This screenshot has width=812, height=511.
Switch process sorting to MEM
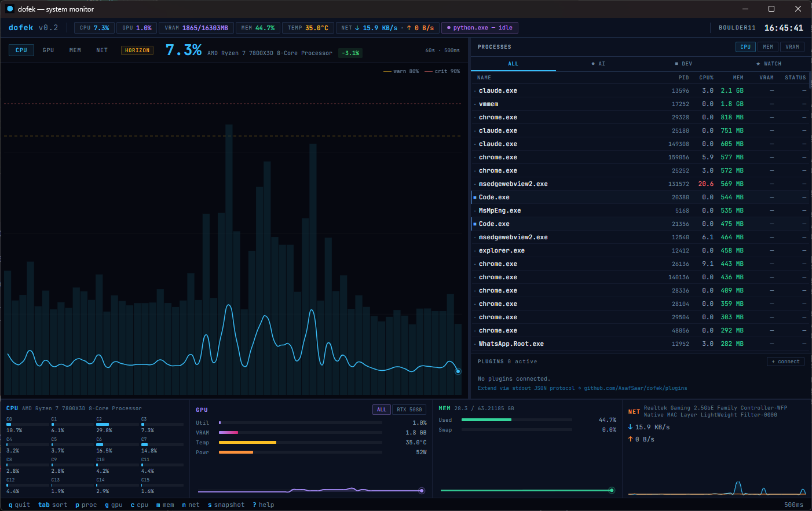tap(769, 47)
